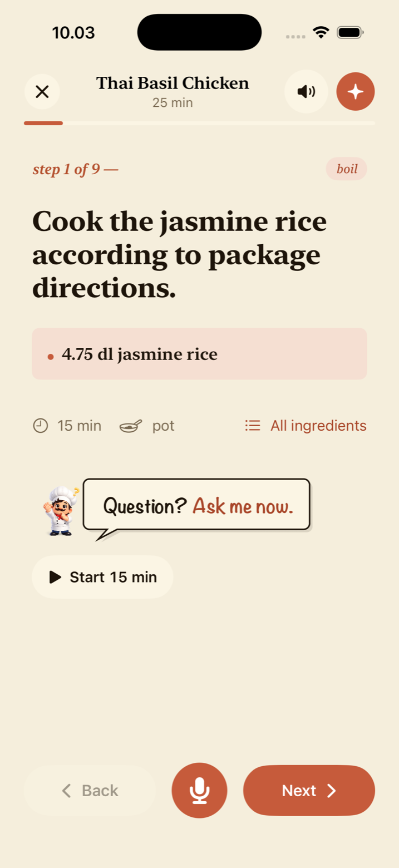Tap the 'Ask me now.' speech bubble
This screenshot has width=399, height=868.
pyautogui.click(x=196, y=506)
